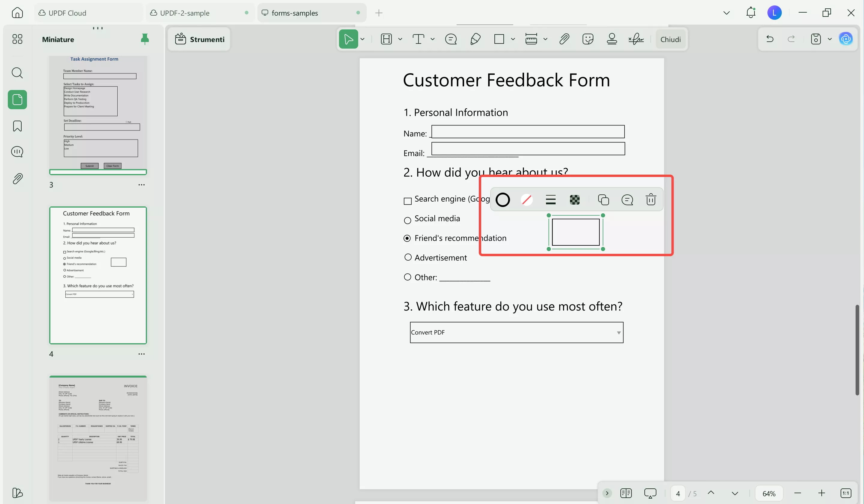Open opacity checkerboard option
The height and width of the screenshot is (504, 864).
click(574, 199)
